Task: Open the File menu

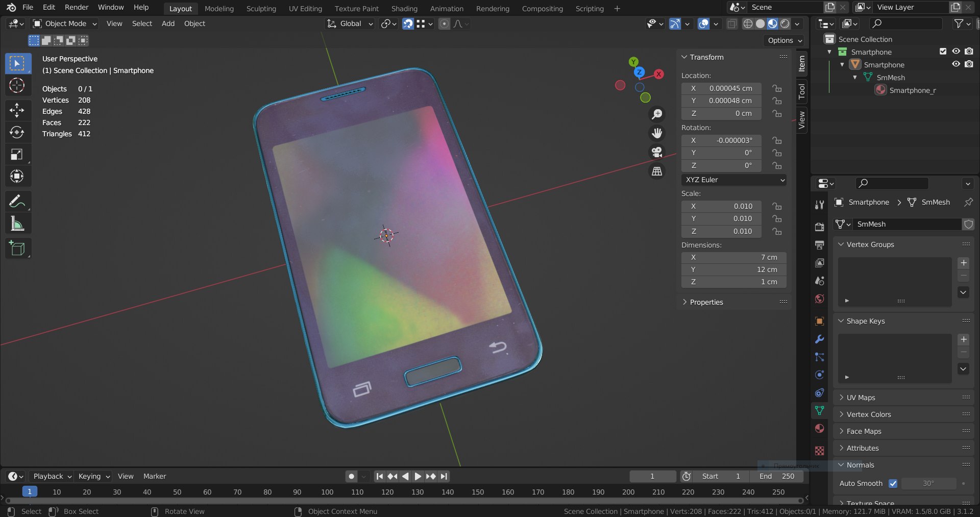Action: pyautogui.click(x=28, y=7)
